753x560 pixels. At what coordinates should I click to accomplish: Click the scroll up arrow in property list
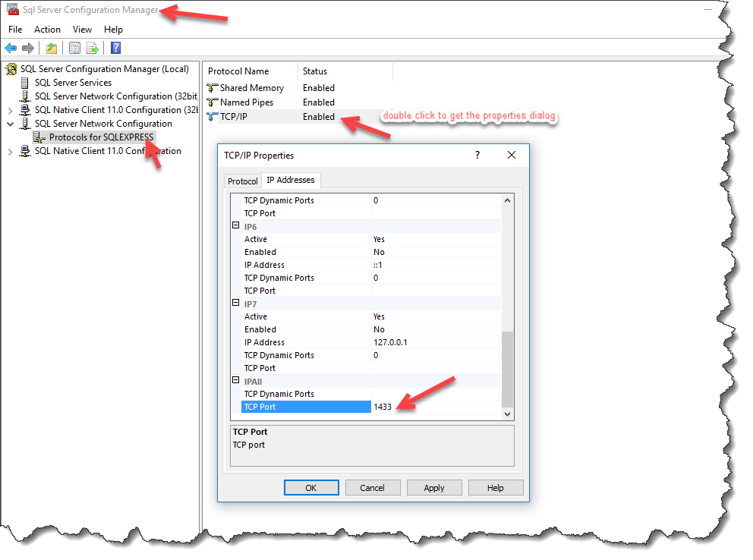(x=507, y=200)
